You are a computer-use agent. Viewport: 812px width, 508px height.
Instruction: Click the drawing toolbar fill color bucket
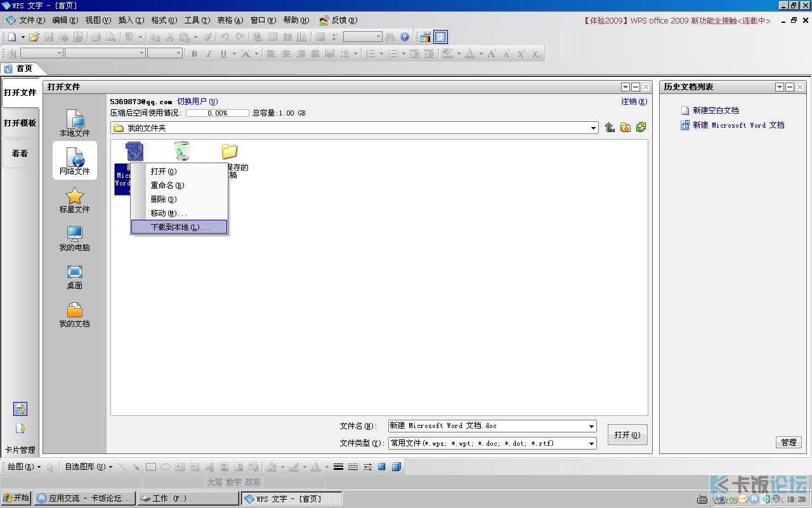(272, 467)
